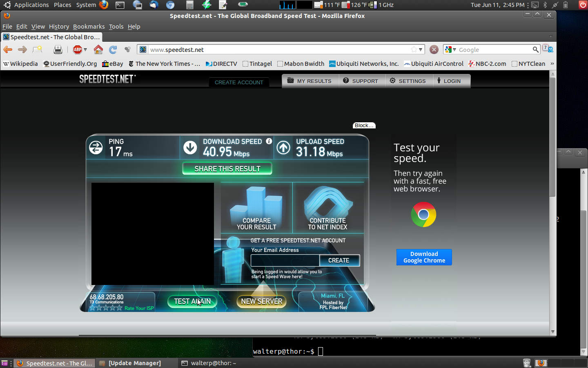Reload the Speedtest page
This screenshot has width=588, height=368.
pyautogui.click(x=113, y=49)
